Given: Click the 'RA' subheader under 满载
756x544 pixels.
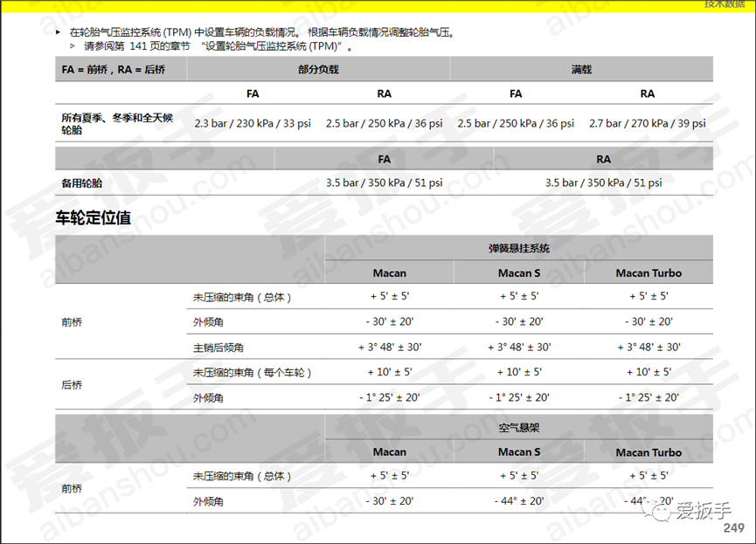Looking at the screenshot, I should [x=647, y=93].
